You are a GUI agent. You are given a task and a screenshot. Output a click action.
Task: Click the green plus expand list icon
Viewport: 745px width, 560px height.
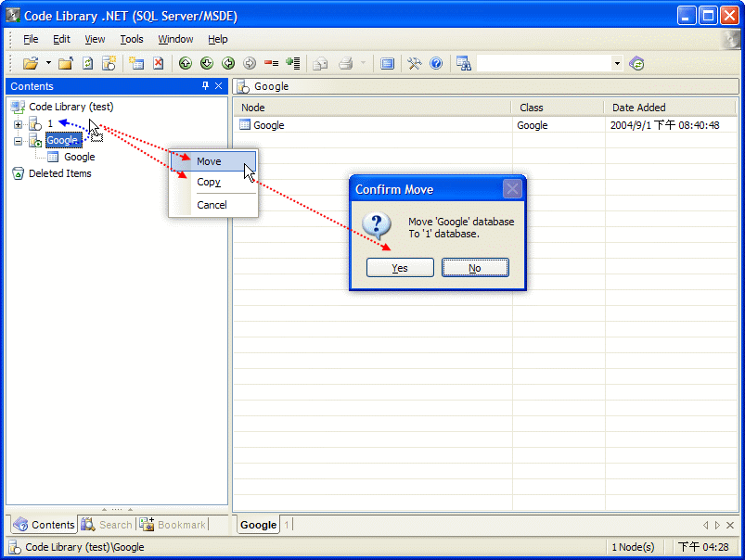point(293,63)
